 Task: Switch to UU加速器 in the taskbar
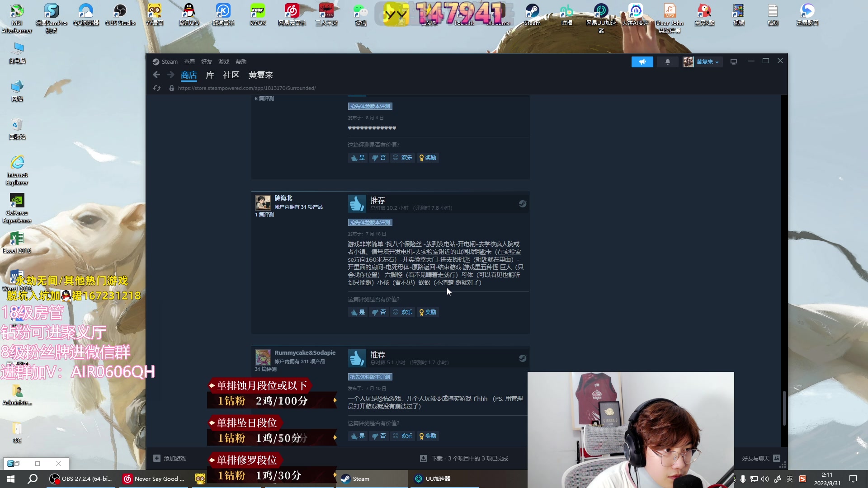coord(445,479)
